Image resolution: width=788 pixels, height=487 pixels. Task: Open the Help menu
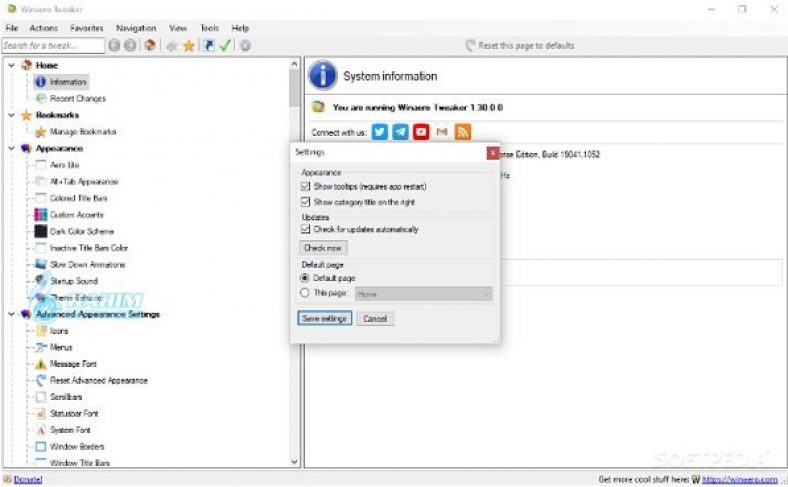point(240,28)
